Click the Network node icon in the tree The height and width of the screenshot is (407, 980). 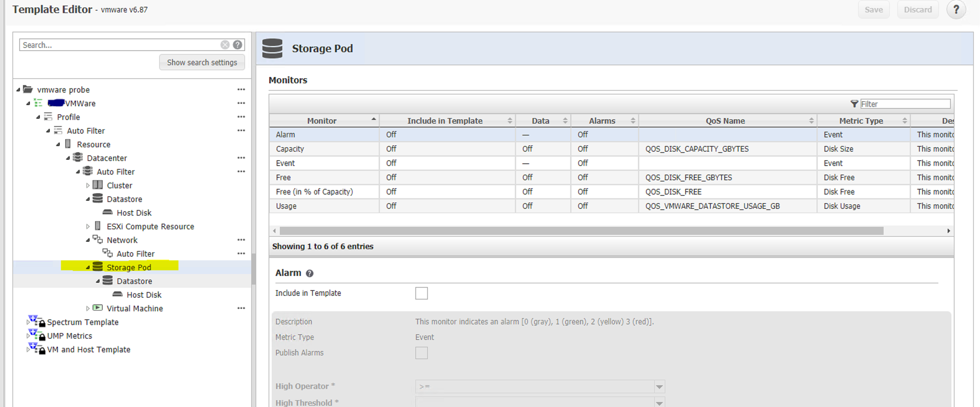coord(98,240)
